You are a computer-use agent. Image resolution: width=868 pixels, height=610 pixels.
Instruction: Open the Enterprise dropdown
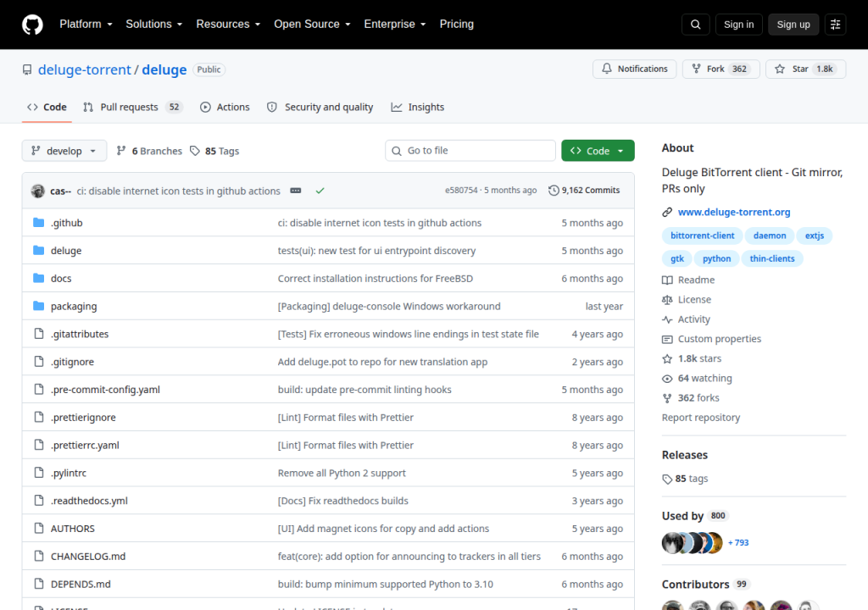[395, 25]
